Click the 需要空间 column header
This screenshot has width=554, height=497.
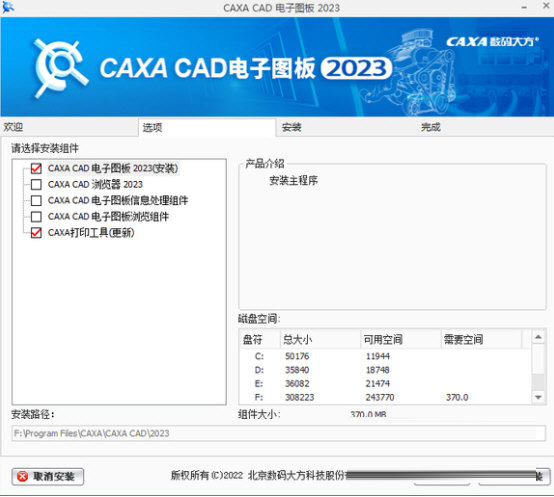point(481,340)
